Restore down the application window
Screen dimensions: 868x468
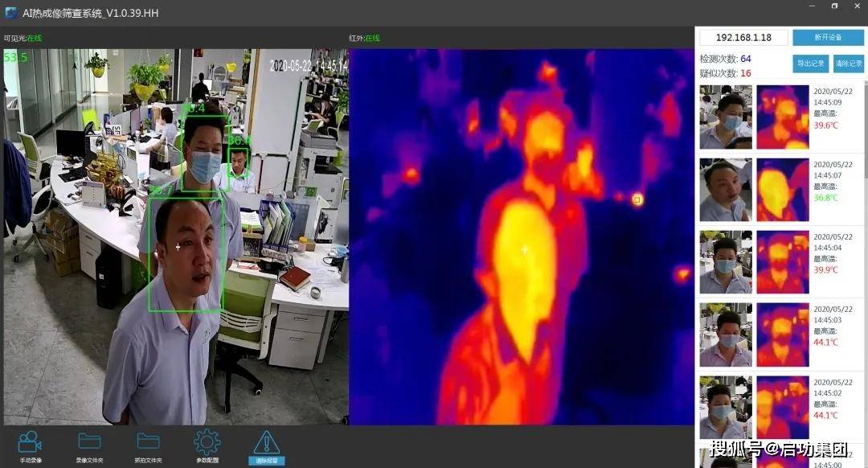point(834,6)
